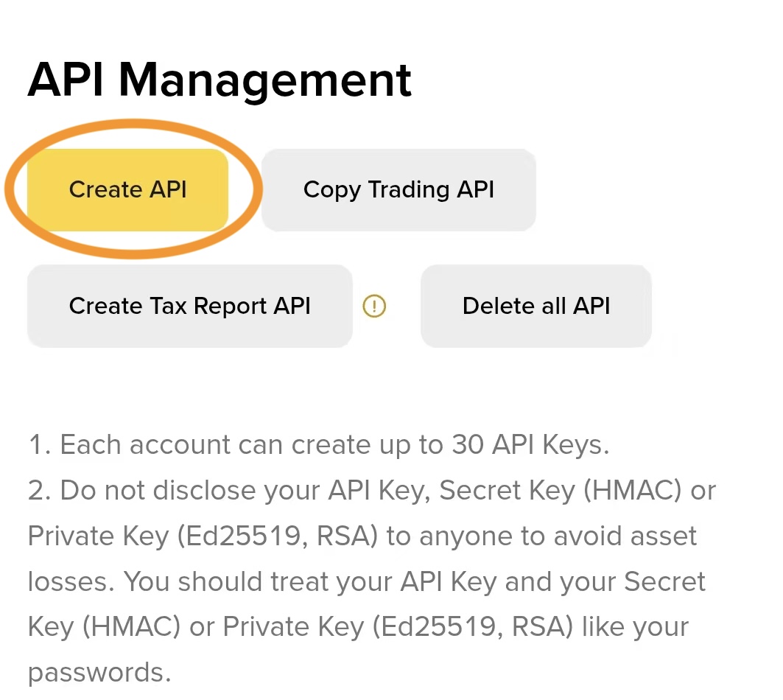
Task: Click the gray Copy Trading API tab area
Action: point(398,189)
